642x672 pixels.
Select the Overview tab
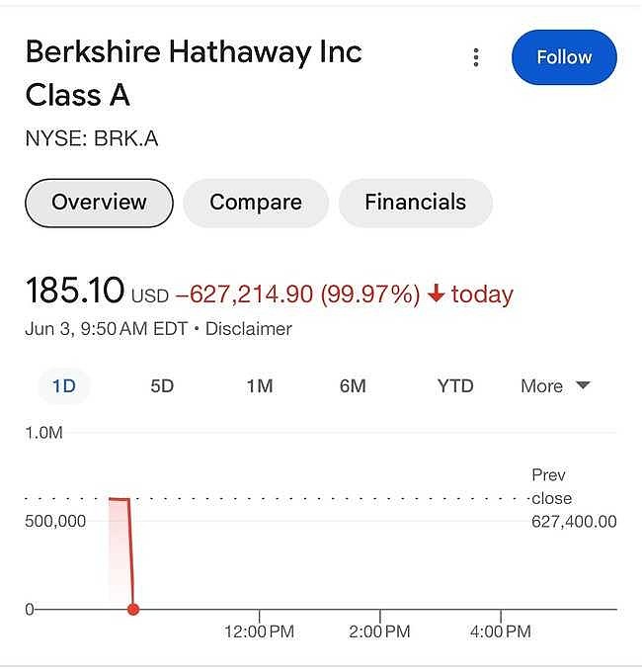pos(99,203)
